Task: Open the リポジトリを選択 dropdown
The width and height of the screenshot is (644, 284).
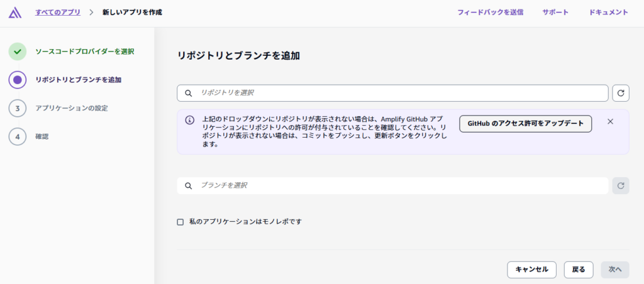Action: click(392, 93)
